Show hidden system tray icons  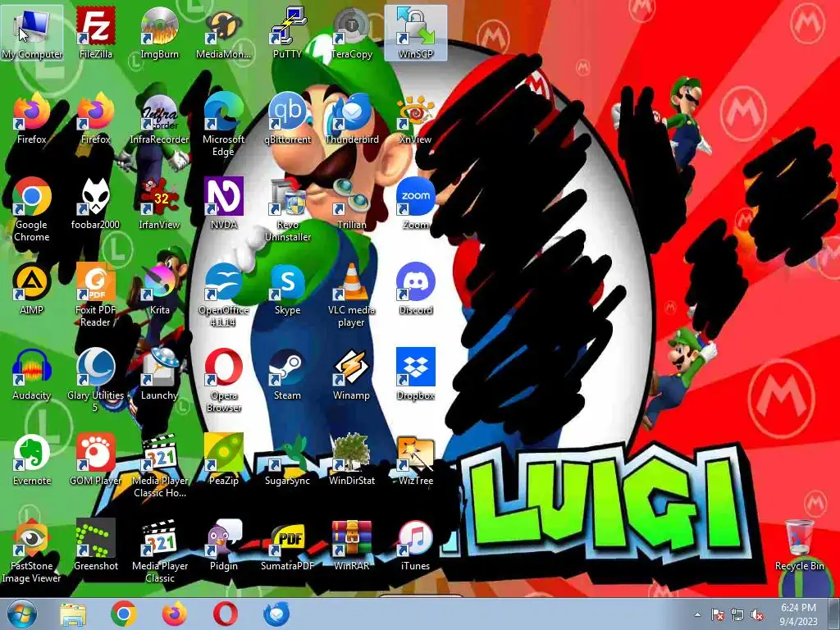[x=697, y=614]
